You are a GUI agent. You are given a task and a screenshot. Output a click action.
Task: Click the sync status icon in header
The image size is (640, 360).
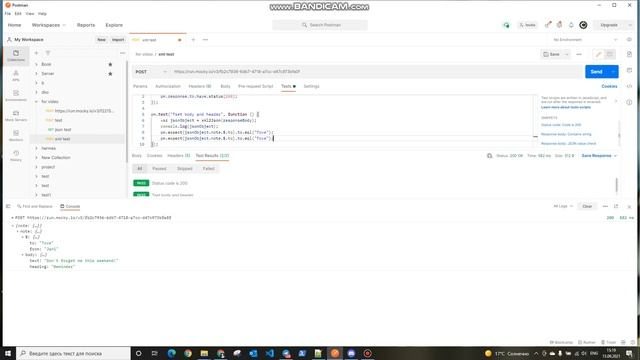tap(506, 25)
